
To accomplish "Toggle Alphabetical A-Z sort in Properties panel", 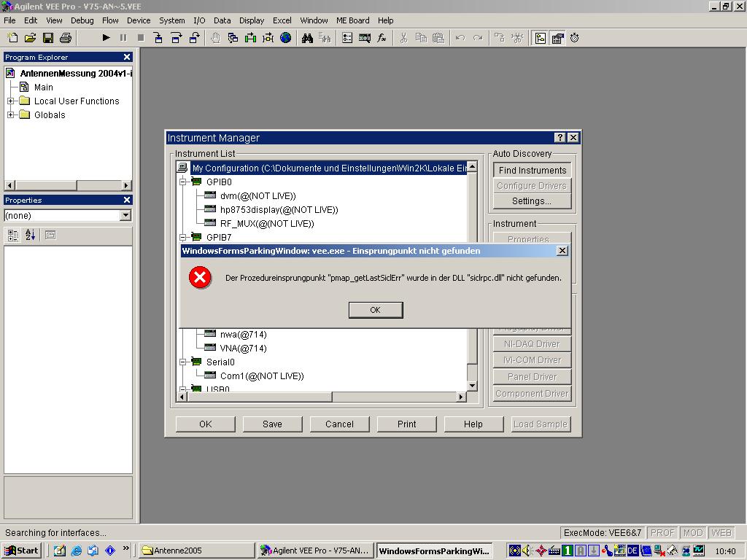I will [31, 235].
